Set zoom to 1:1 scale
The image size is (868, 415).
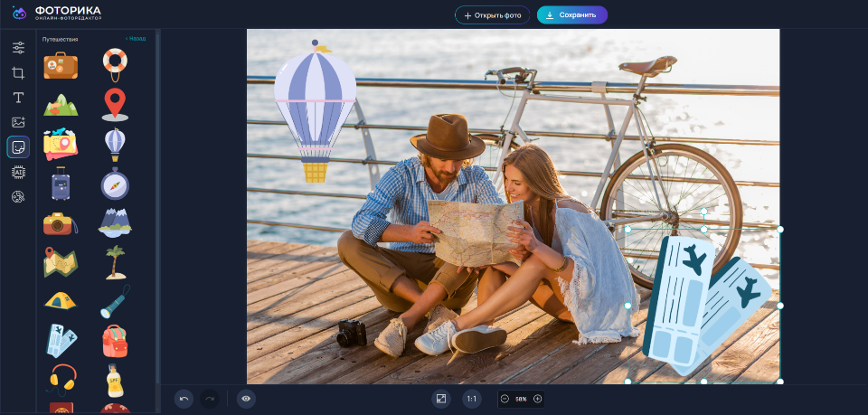(x=472, y=399)
